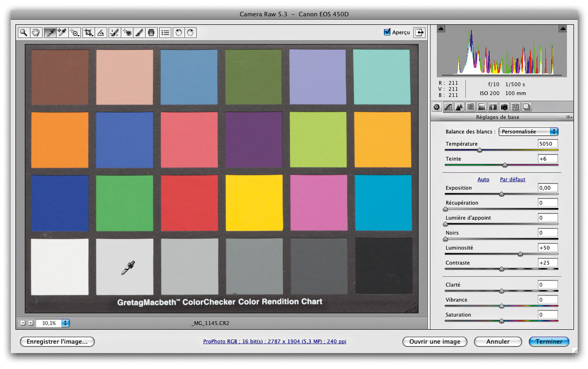
Task: Click the zoom out minus button
Action: pos(22,323)
